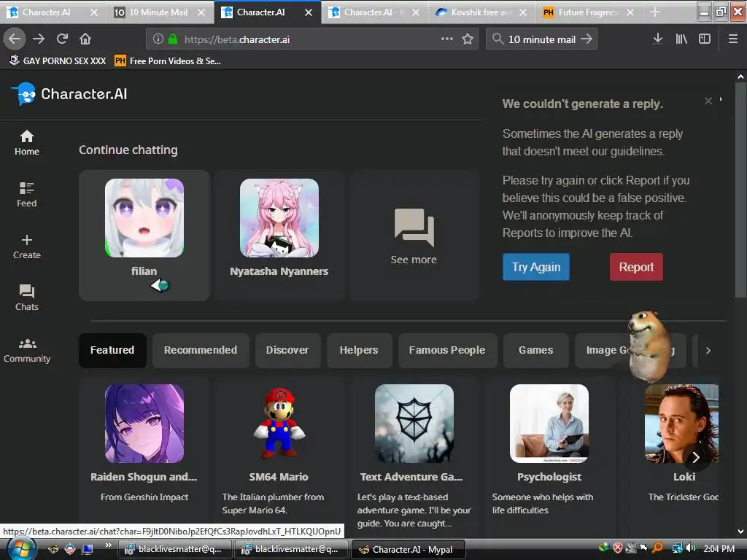Bookmark this page with the star icon

pos(468,39)
